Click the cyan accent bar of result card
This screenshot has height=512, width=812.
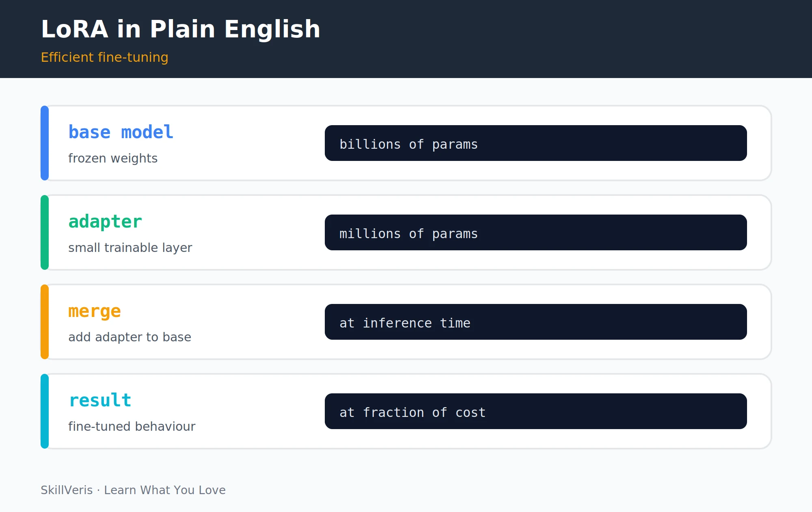(45, 411)
